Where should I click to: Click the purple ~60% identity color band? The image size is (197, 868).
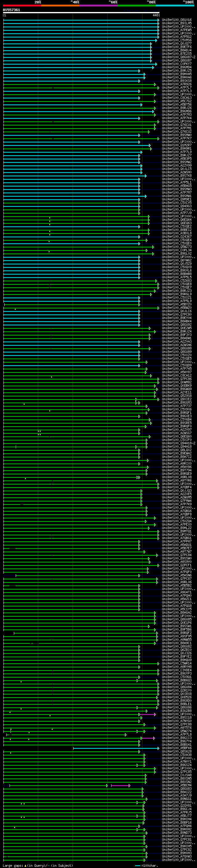99,6
